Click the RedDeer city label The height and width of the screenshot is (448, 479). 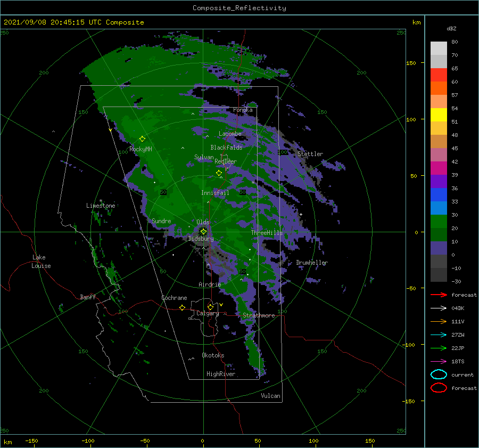(x=226, y=161)
